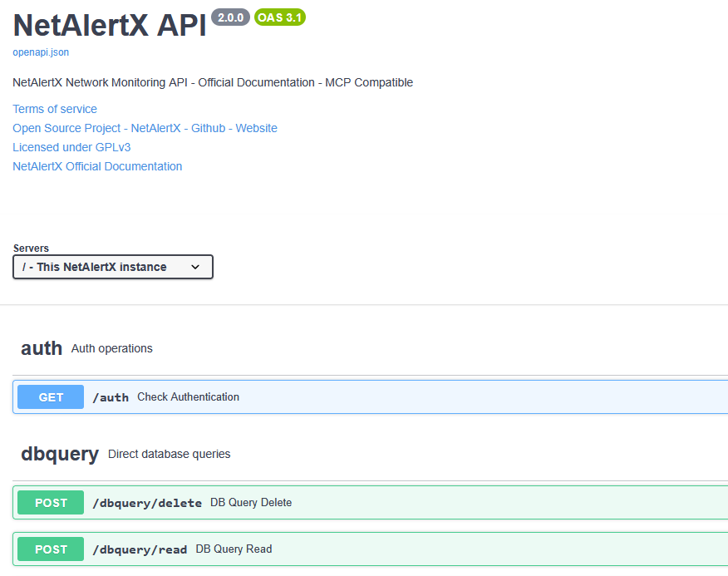Expand the POST /dbquery/delete operation
Image resolution: width=728 pixels, height=576 pixels.
249,503
